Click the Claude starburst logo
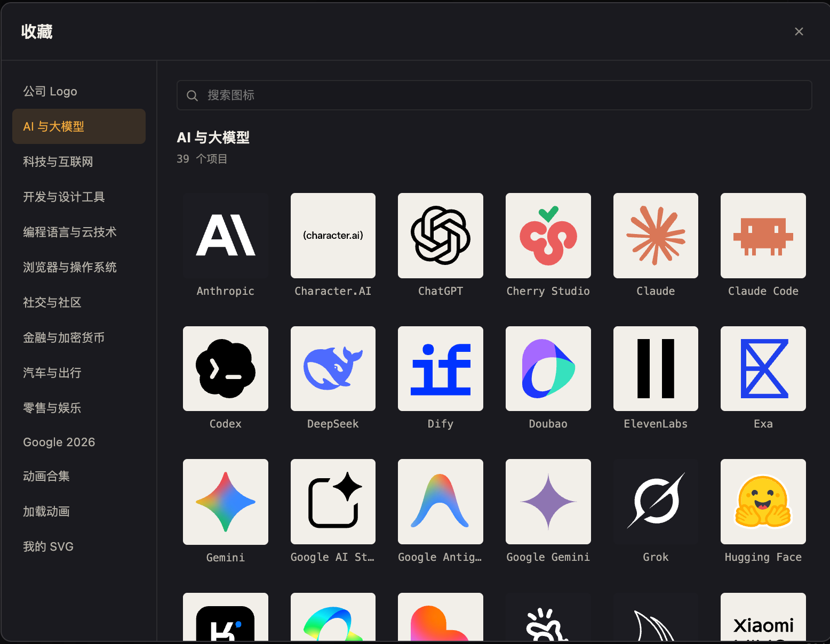Screen dimensions: 830x644 656,236
